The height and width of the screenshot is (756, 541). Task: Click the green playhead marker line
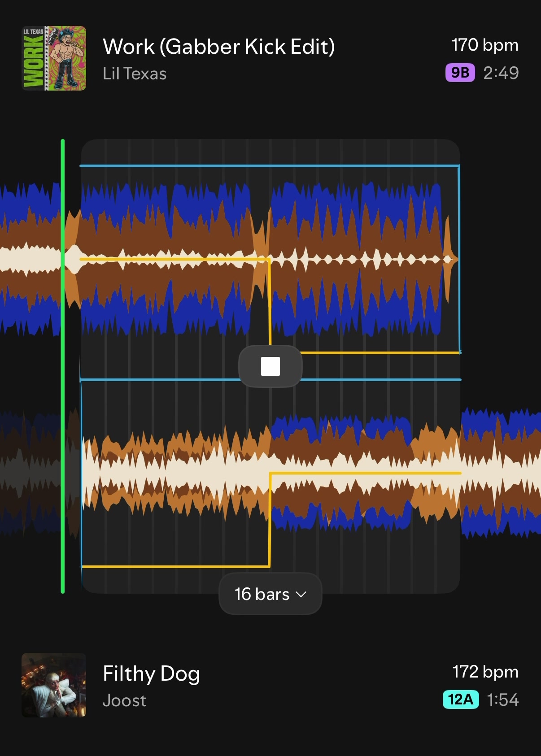coord(63,366)
